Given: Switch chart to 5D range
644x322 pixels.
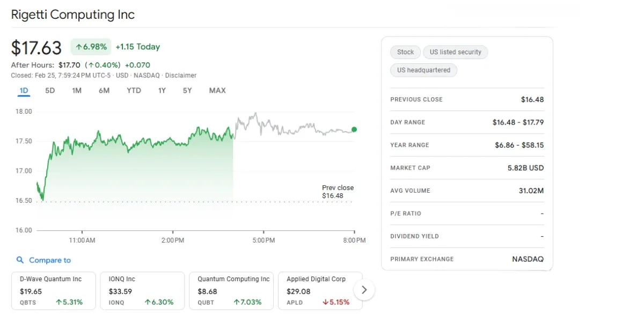Looking at the screenshot, I should coord(50,90).
